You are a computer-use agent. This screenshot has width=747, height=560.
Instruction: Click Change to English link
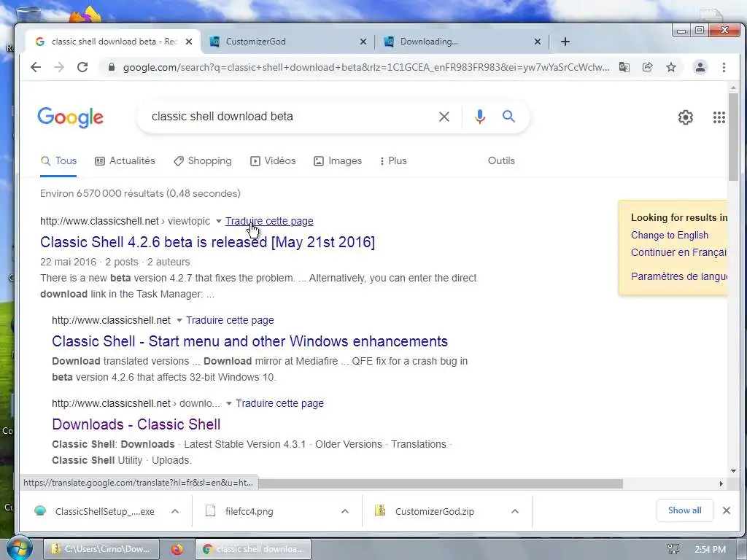[670, 236]
